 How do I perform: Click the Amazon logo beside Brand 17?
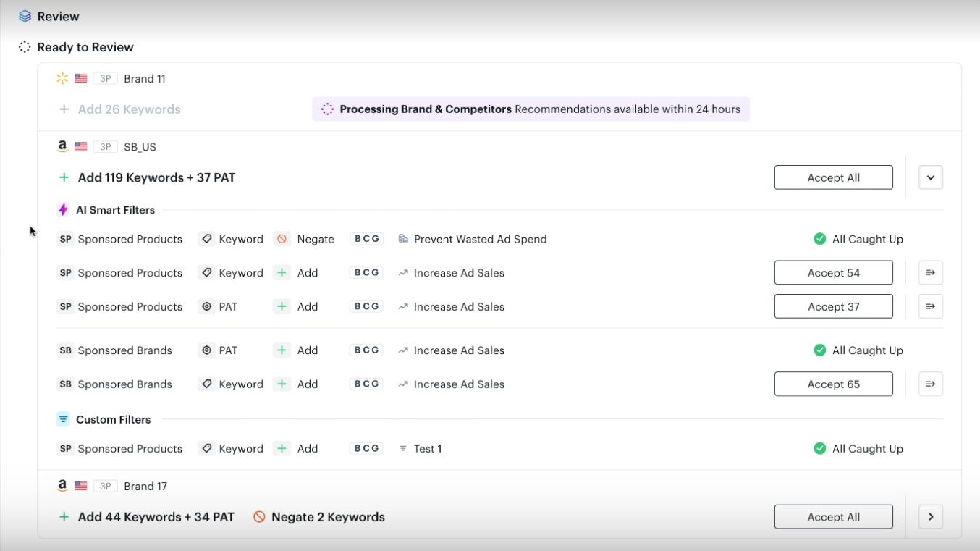click(x=62, y=486)
